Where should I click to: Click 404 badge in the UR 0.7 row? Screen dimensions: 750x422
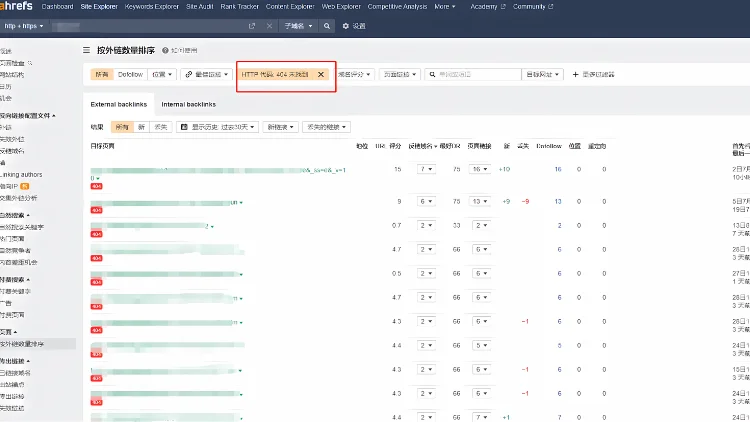coord(97,234)
